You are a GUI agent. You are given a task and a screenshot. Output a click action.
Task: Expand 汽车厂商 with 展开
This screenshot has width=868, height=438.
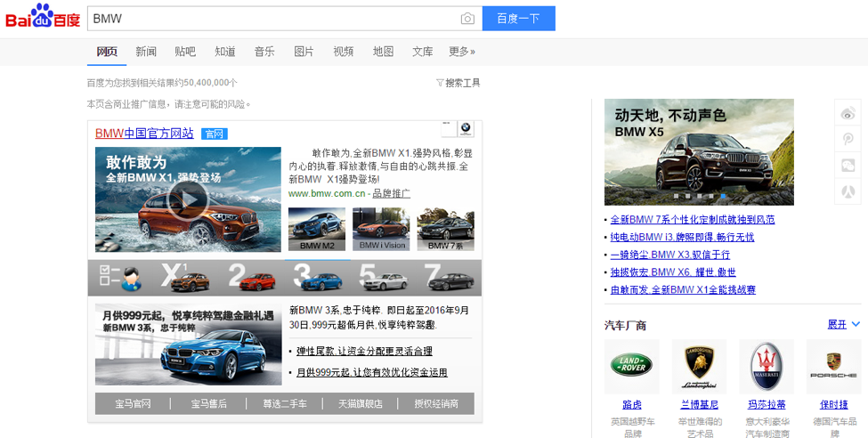[843, 324]
